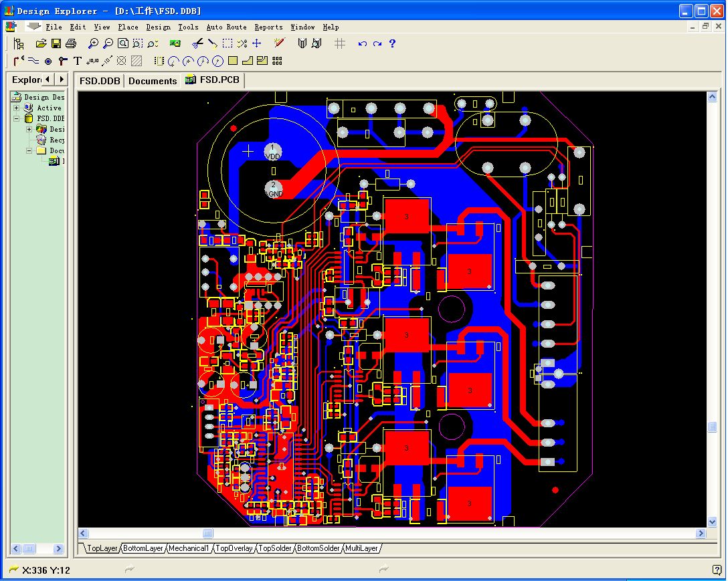Click the horizontal scrollbar thumb below the PCB
This screenshot has width=728, height=581.
(208, 534)
